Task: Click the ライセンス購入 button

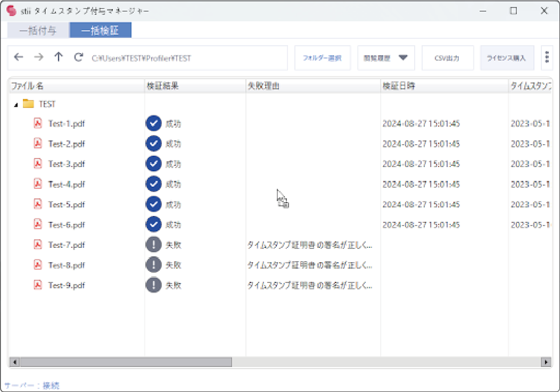Action: [x=507, y=58]
